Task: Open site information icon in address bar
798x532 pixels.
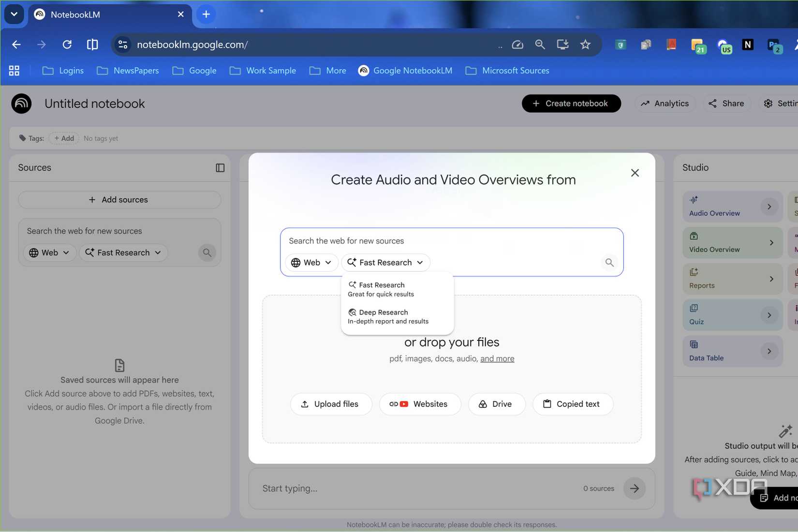Action: tap(123, 44)
